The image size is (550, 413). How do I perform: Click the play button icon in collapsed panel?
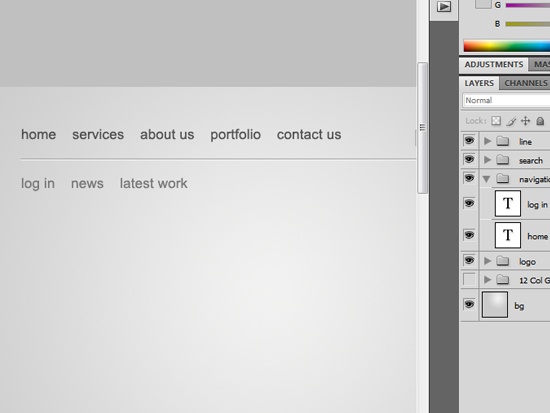[444, 7]
